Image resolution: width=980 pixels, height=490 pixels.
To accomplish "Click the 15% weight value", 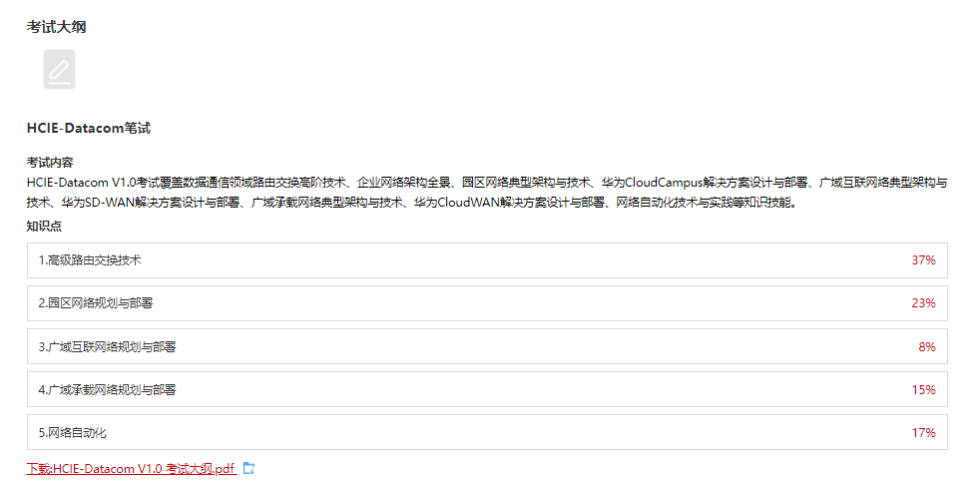I will (x=923, y=390).
